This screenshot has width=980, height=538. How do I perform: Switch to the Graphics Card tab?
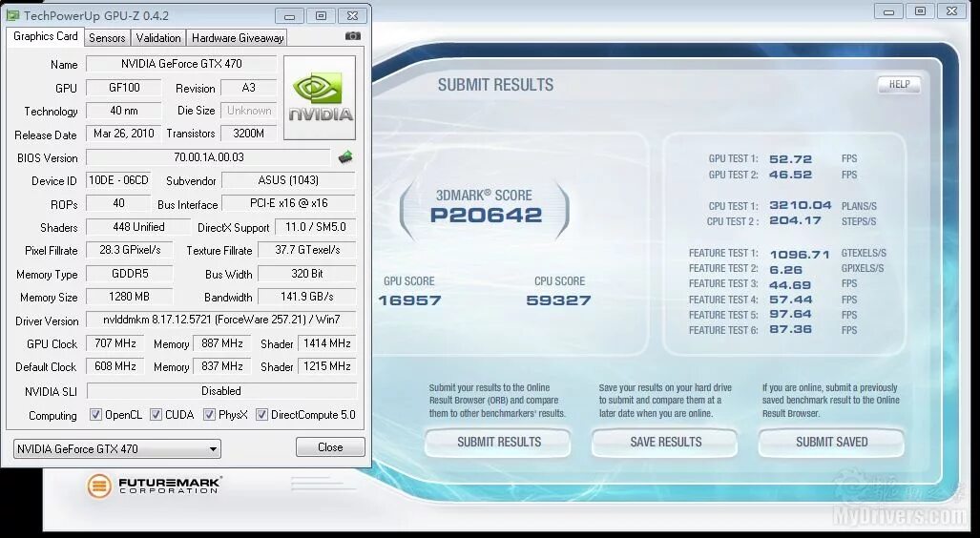[x=46, y=36]
